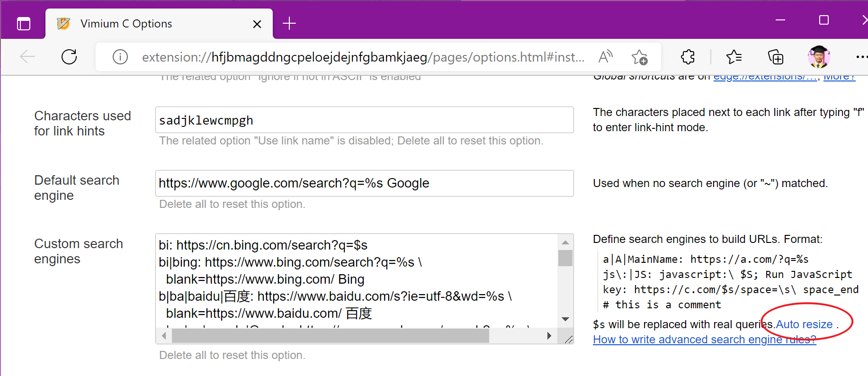Close the Vimium C Options tab
The image size is (868, 376).
[257, 24]
